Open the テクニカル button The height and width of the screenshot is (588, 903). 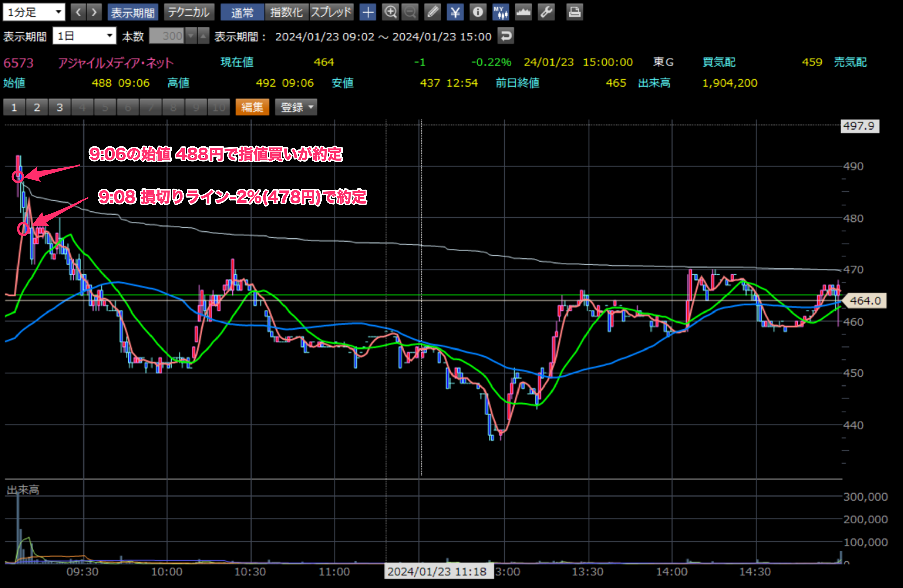coord(189,12)
